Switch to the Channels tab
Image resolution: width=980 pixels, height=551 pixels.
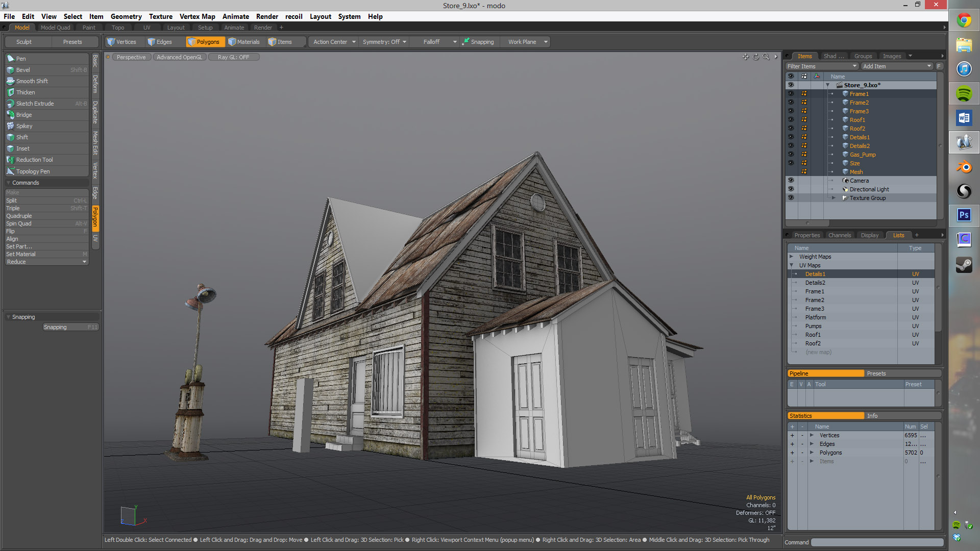839,235
